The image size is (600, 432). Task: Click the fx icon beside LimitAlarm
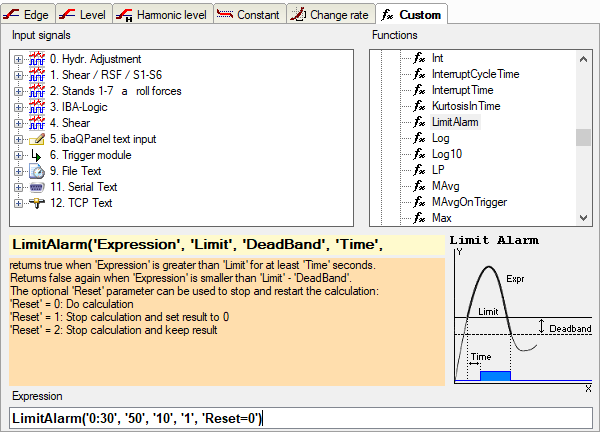coord(419,122)
